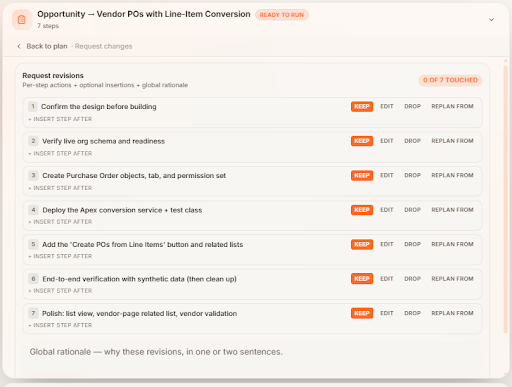The height and width of the screenshot is (387, 512).
Task: Go back via Back to plan link
Action: (47, 46)
